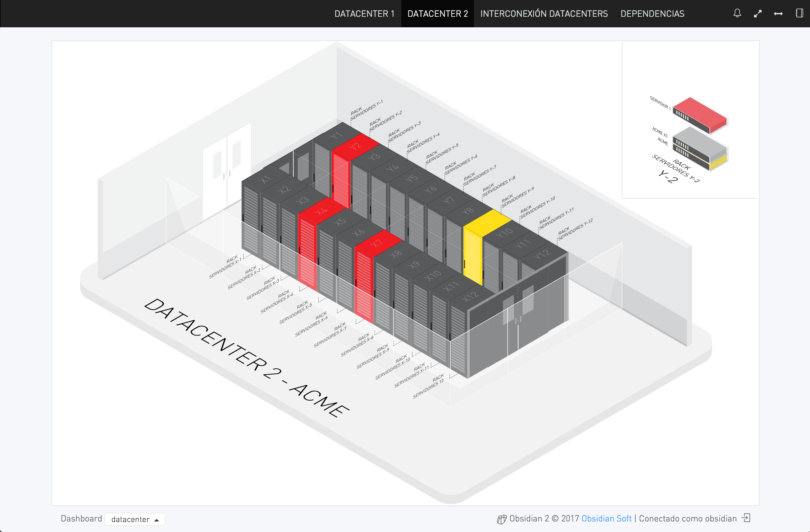Switch to the DATACENTER 1 tab
Screen dimensions: 810x532
pos(364,14)
